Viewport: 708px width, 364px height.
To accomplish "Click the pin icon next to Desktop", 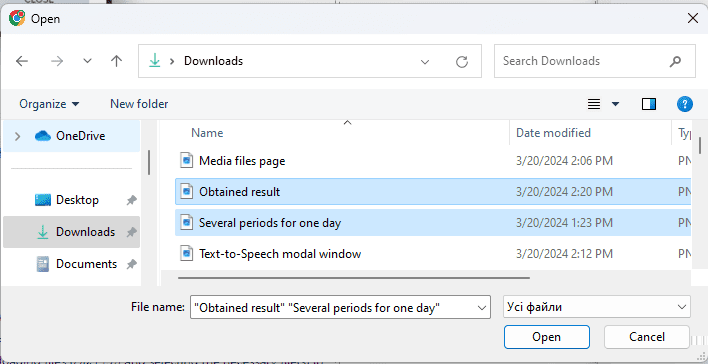I will tap(131, 200).
